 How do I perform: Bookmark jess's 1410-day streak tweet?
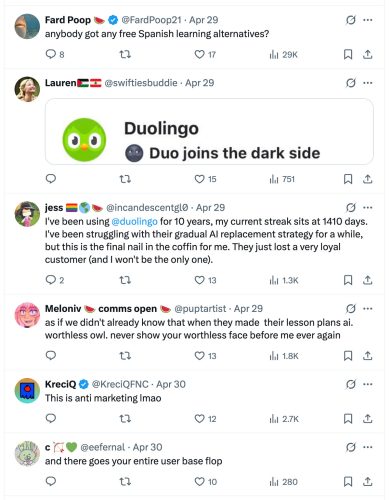click(x=348, y=280)
